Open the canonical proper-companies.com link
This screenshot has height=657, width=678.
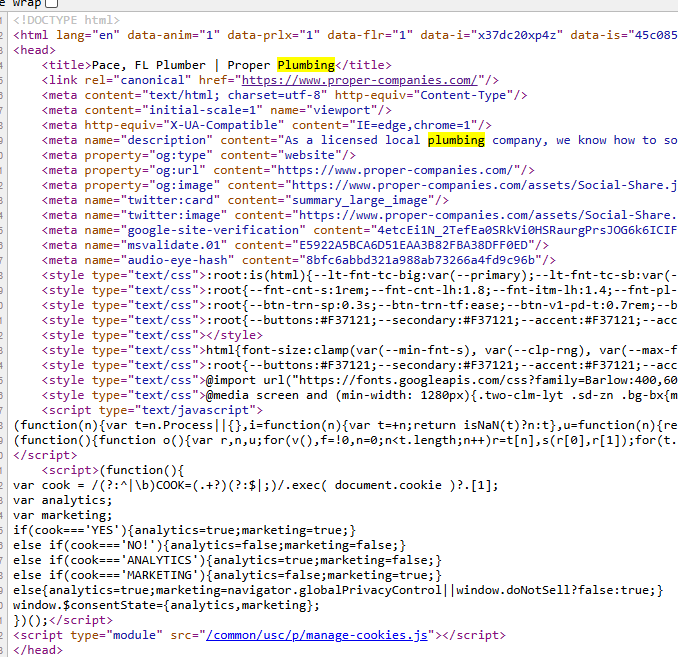click(359, 80)
